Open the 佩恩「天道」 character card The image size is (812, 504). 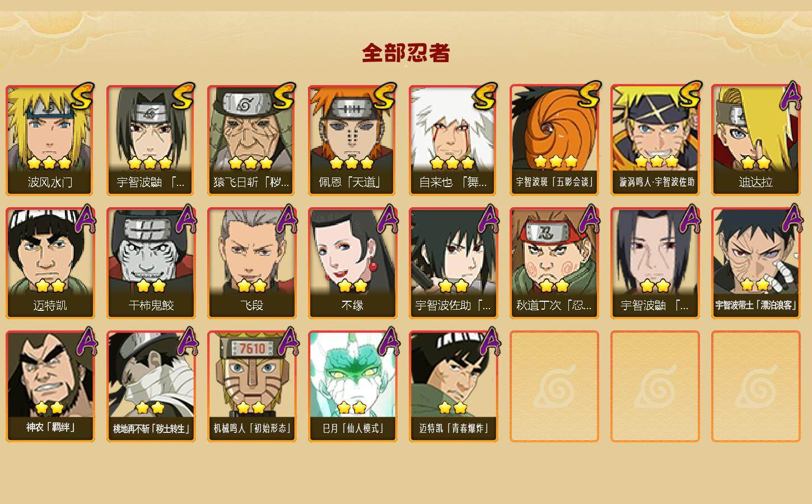click(352, 140)
